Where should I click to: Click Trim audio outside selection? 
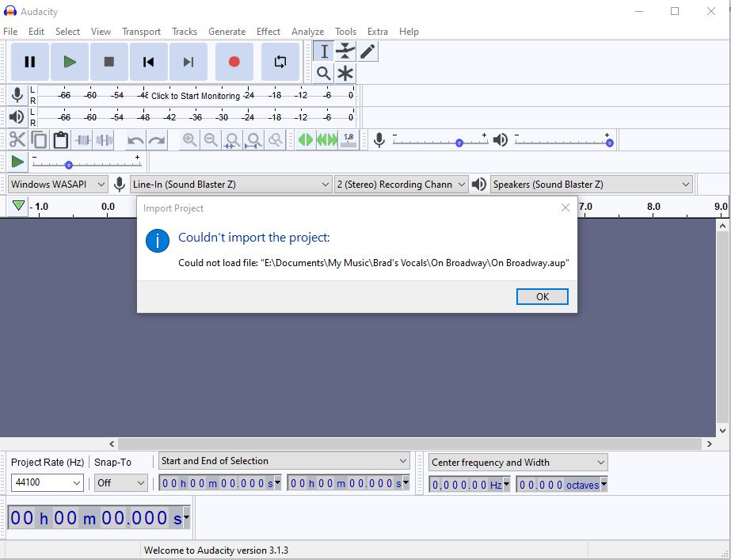tap(82, 140)
